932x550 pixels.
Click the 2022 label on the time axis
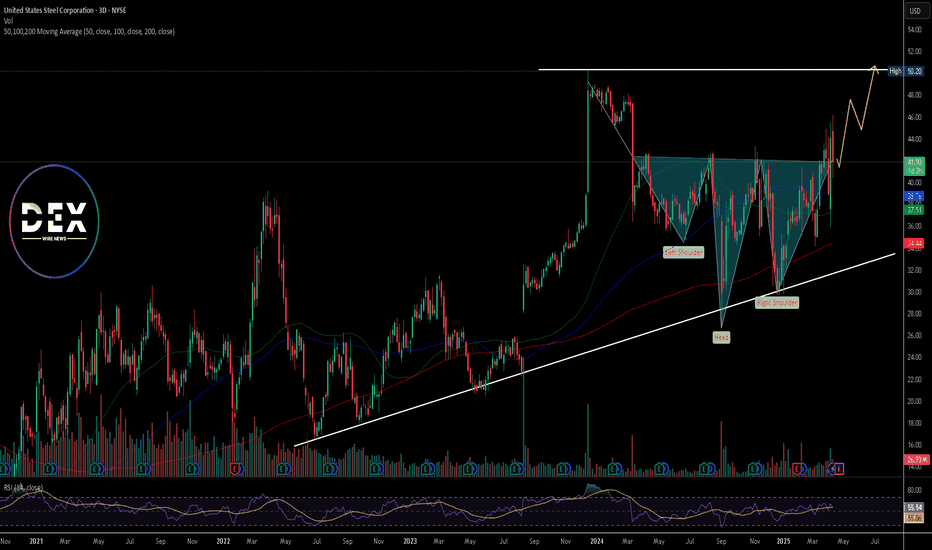(223, 541)
